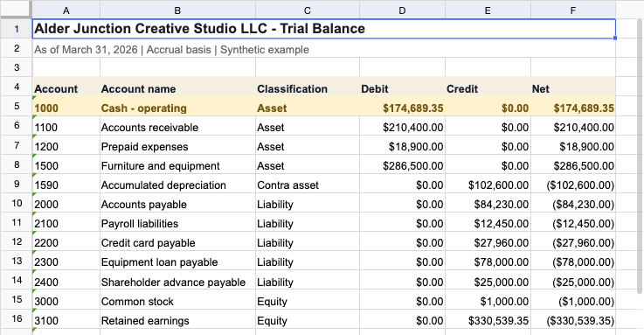This screenshot has width=644, height=335.
Task: Click 'Shareholder advance payable' cell
Action: [x=178, y=281]
